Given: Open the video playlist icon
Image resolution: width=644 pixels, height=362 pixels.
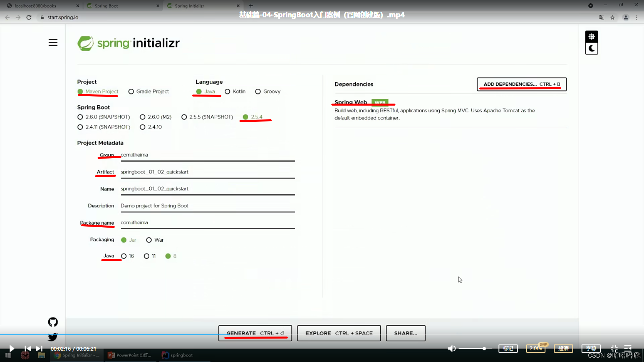Looking at the screenshot, I should click(628, 349).
